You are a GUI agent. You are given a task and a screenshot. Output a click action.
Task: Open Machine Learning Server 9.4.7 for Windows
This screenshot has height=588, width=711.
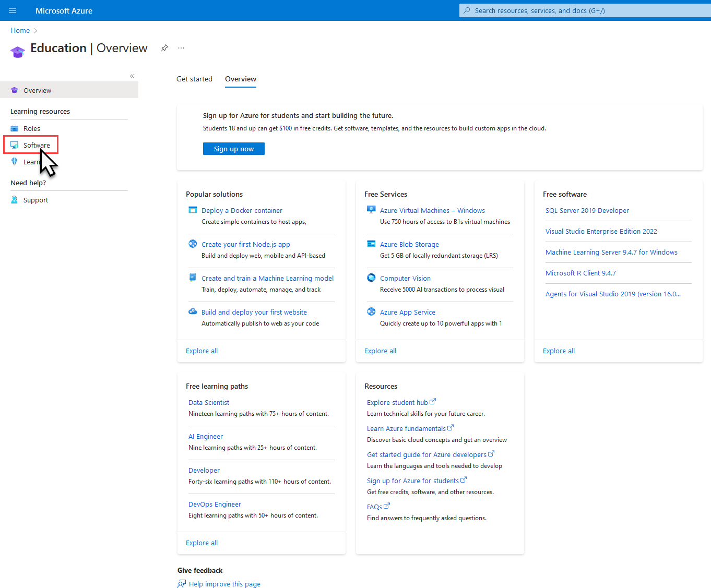point(611,253)
